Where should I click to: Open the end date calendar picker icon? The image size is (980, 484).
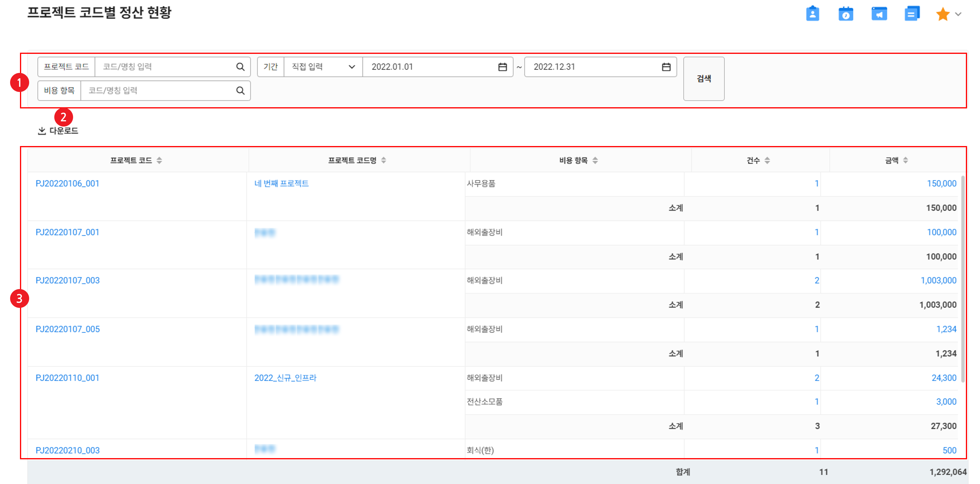click(x=666, y=67)
